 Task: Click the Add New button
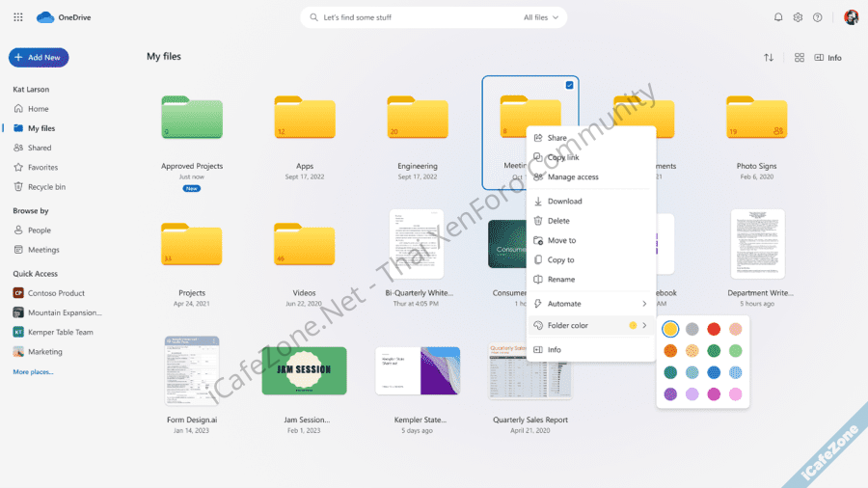[x=39, y=58]
